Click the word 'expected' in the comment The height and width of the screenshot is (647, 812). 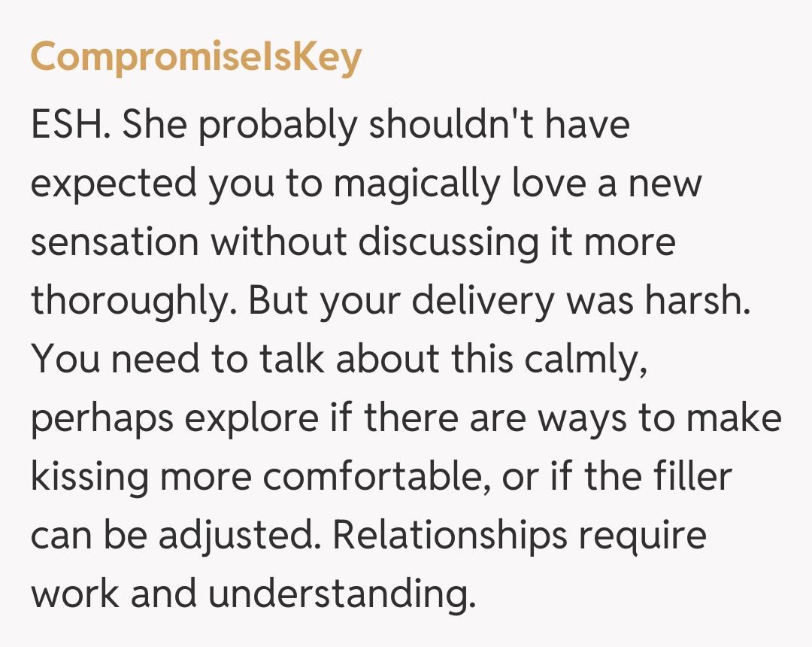point(114,184)
